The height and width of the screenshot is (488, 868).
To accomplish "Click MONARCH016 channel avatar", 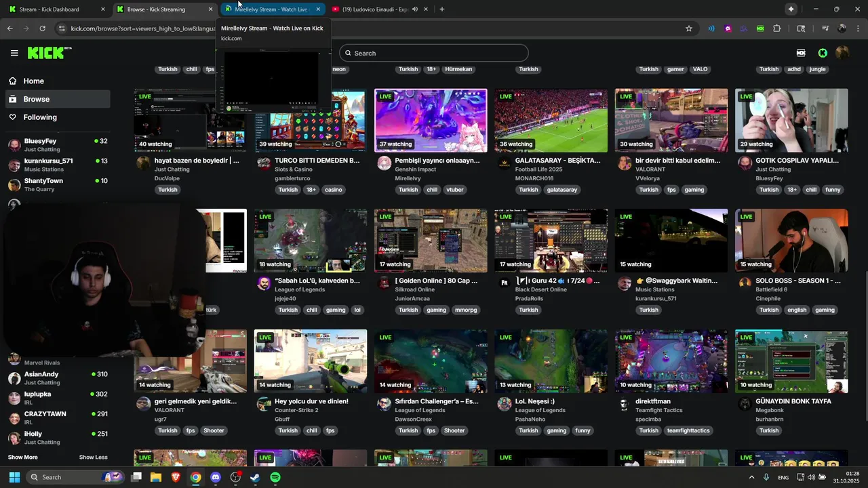I will pos(504,163).
